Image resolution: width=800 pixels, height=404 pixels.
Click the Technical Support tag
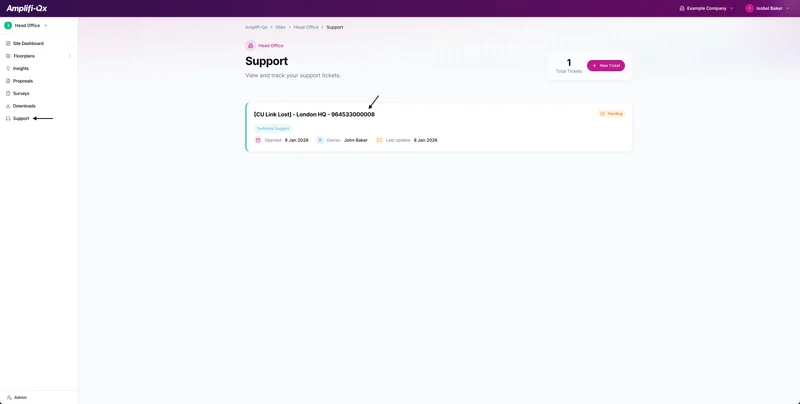coord(273,129)
